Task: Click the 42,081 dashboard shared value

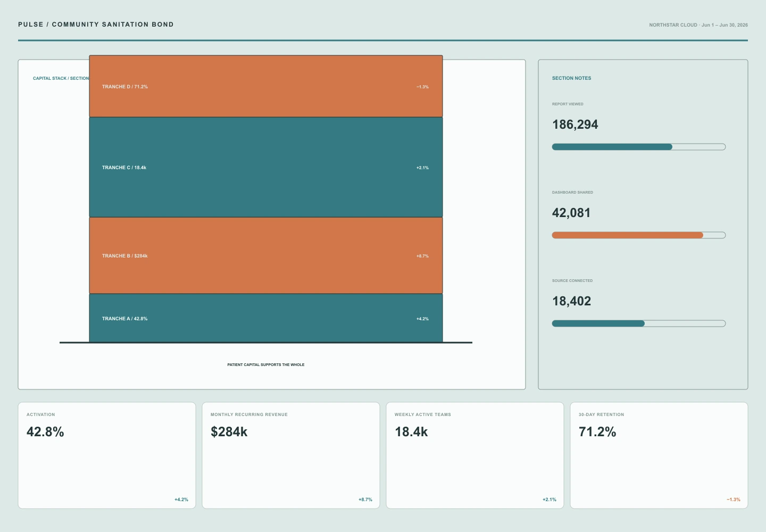Action: pos(571,213)
